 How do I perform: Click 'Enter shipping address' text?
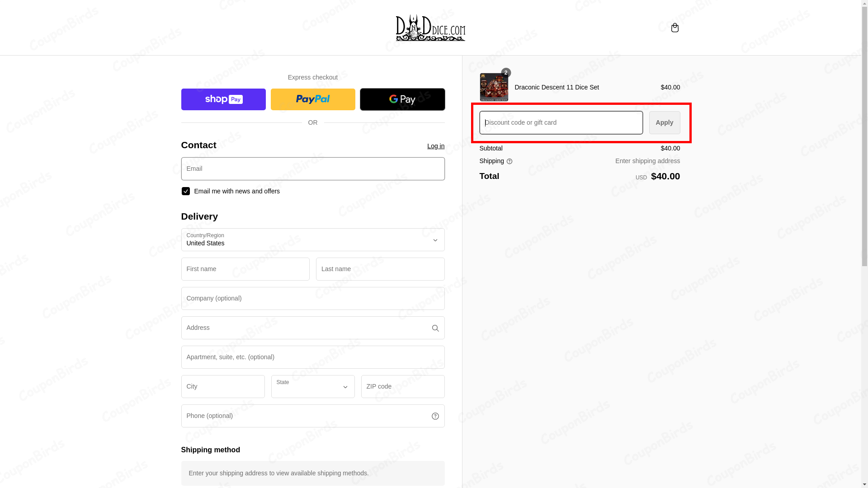[x=647, y=161]
